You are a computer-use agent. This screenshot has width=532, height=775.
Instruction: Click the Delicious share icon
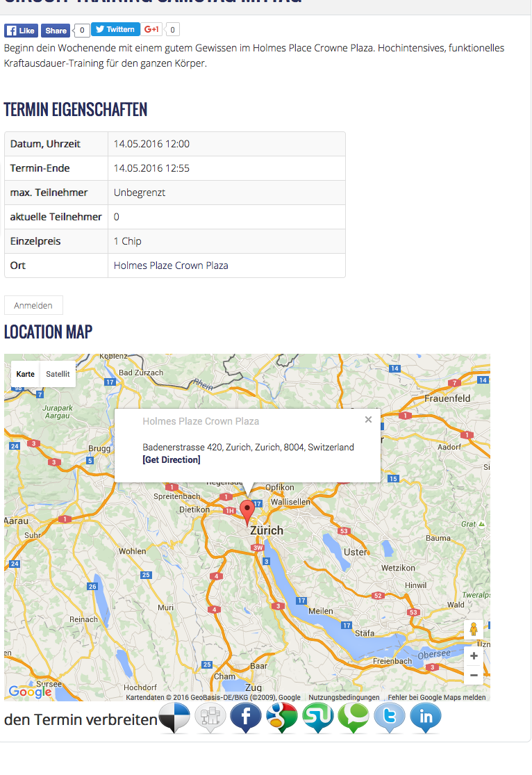pyautogui.click(x=174, y=717)
